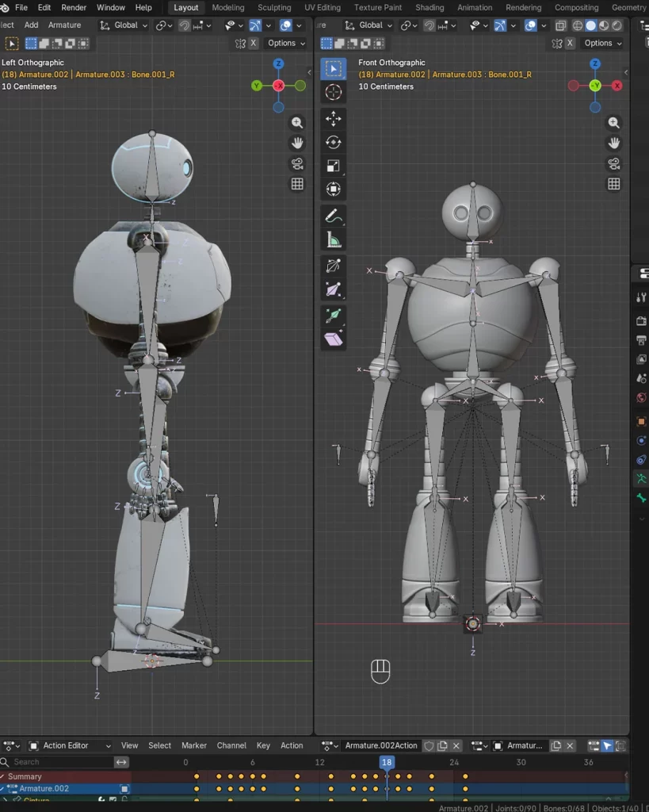Switch Front viewport to wireframe shading
The height and width of the screenshot is (812, 649).
578,25
